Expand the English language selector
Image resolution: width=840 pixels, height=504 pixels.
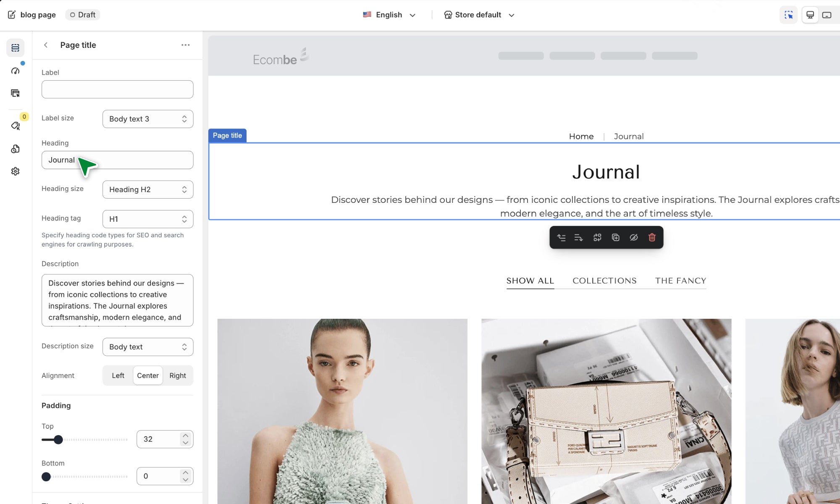(x=389, y=15)
